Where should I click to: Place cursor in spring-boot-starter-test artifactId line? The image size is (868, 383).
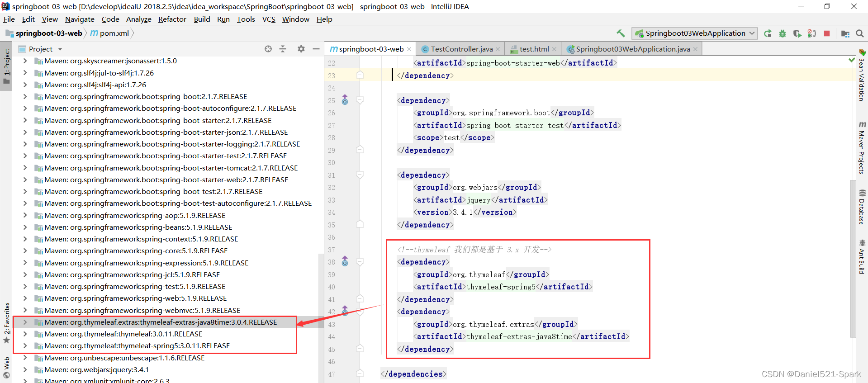[x=517, y=125]
